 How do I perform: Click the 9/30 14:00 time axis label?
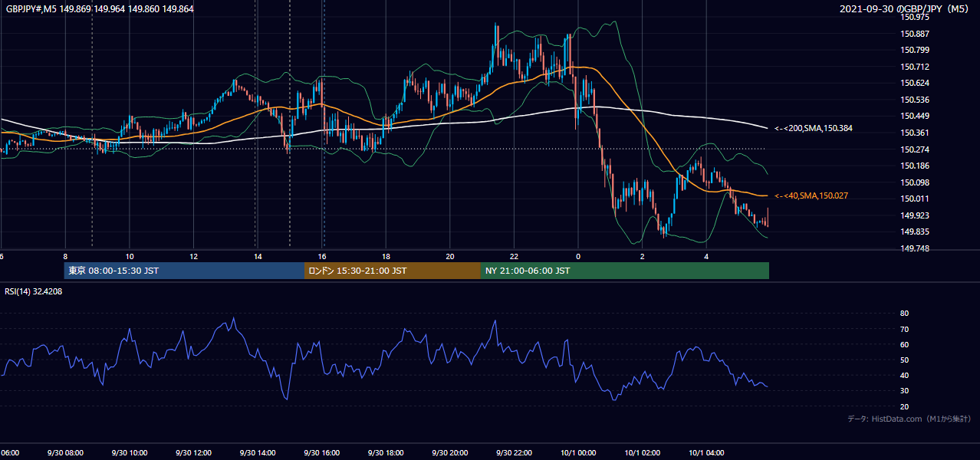(x=258, y=453)
